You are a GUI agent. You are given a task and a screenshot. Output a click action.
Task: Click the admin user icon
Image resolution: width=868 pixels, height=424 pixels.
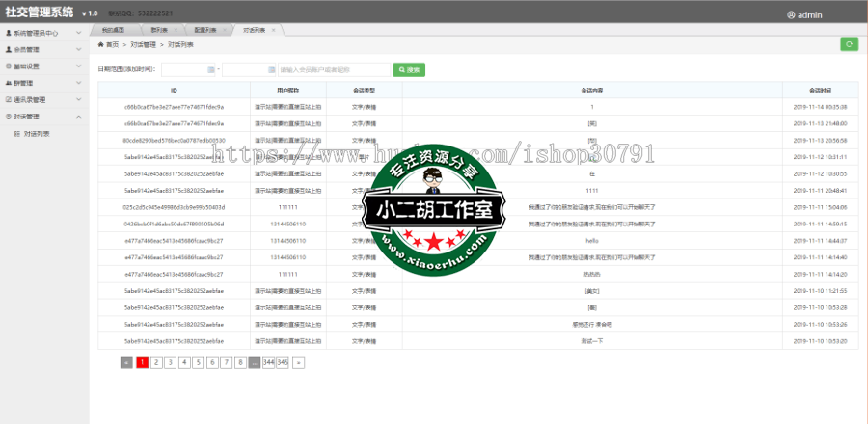pos(792,15)
